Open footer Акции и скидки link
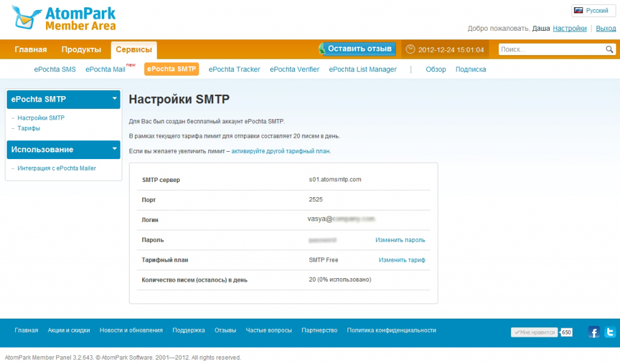 [x=69, y=331]
